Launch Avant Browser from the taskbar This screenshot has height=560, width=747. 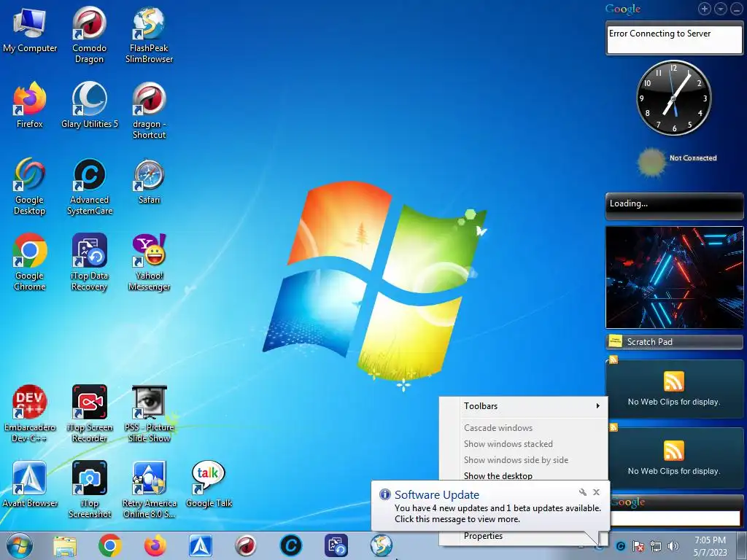(201, 546)
